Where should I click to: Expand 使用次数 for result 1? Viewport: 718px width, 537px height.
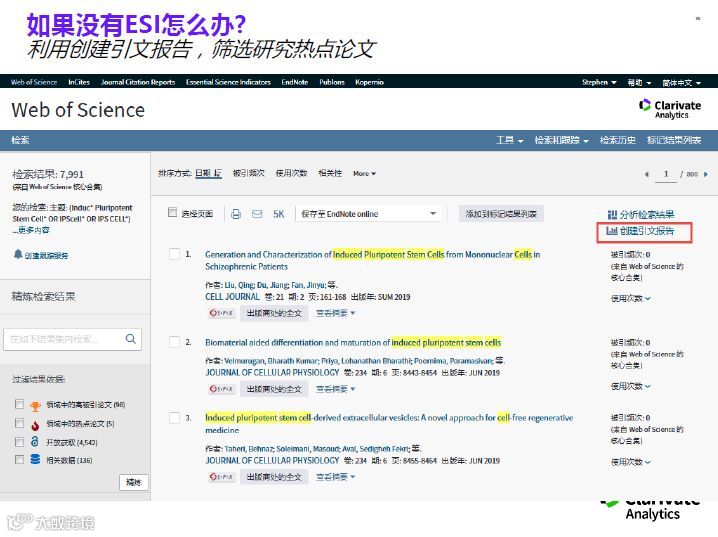pos(631,298)
